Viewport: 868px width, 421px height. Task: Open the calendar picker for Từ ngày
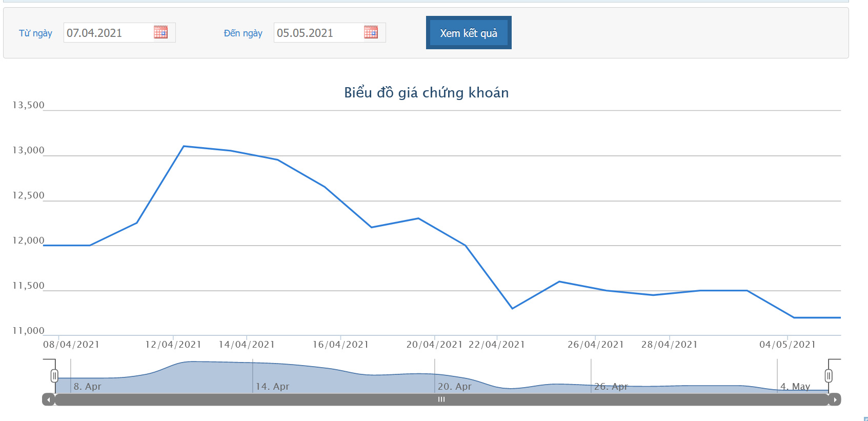[x=160, y=32]
